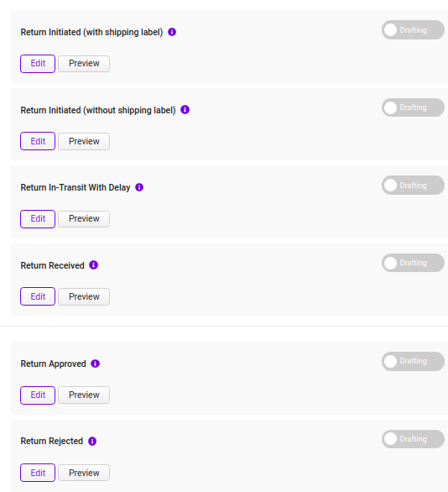Edit the Return Approved template
The image size is (448, 492).
38,395
